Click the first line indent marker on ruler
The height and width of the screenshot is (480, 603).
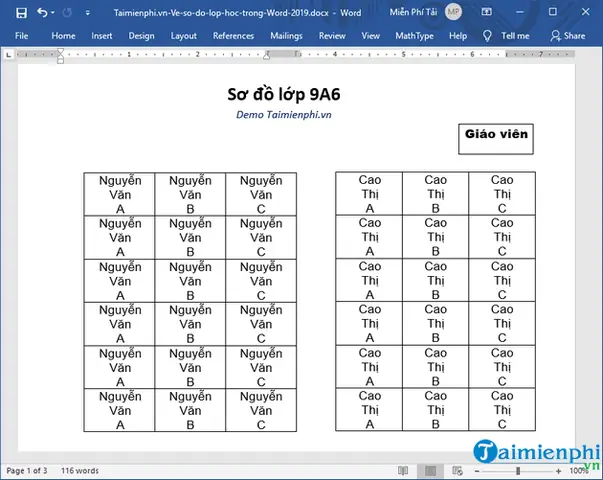click(x=60, y=51)
